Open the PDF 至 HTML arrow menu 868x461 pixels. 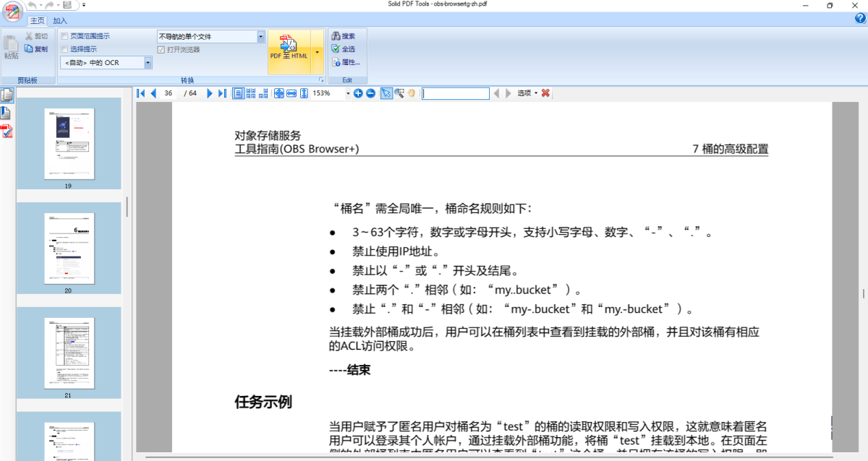317,52
